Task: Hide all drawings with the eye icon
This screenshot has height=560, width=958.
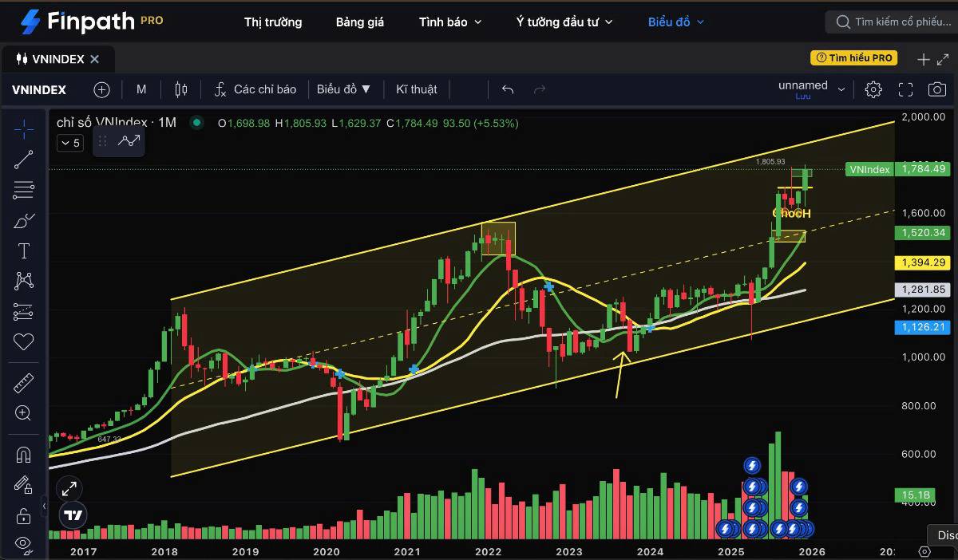Action: pyautogui.click(x=24, y=544)
